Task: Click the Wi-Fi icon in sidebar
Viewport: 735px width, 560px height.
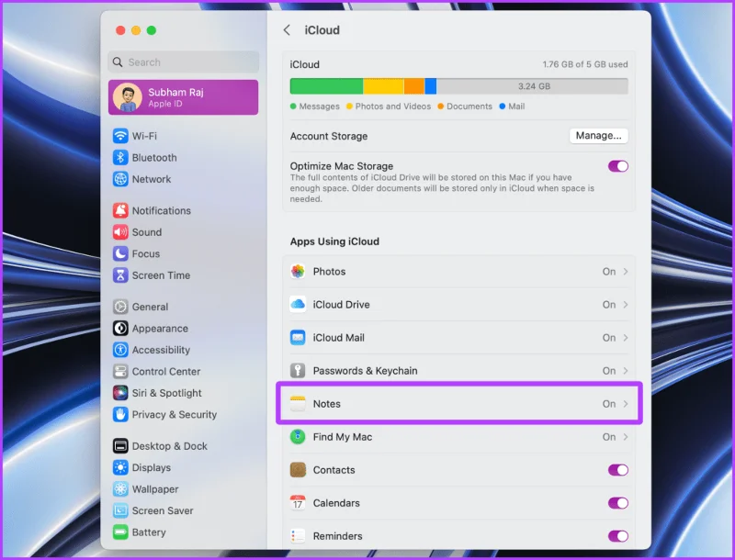Action: pyautogui.click(x=120, y=136)
